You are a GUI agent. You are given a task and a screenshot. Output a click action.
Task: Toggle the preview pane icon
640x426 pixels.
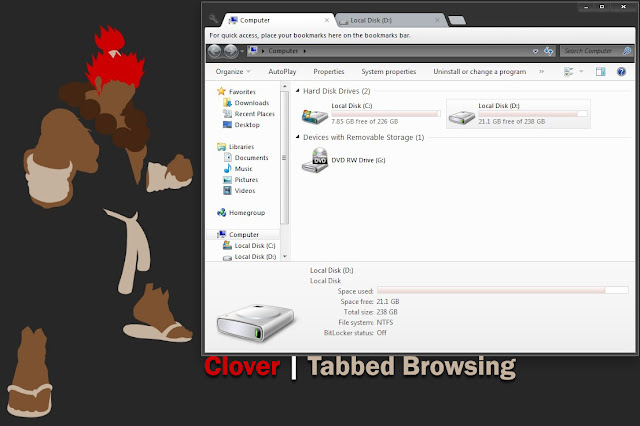(x=600, y=72)
